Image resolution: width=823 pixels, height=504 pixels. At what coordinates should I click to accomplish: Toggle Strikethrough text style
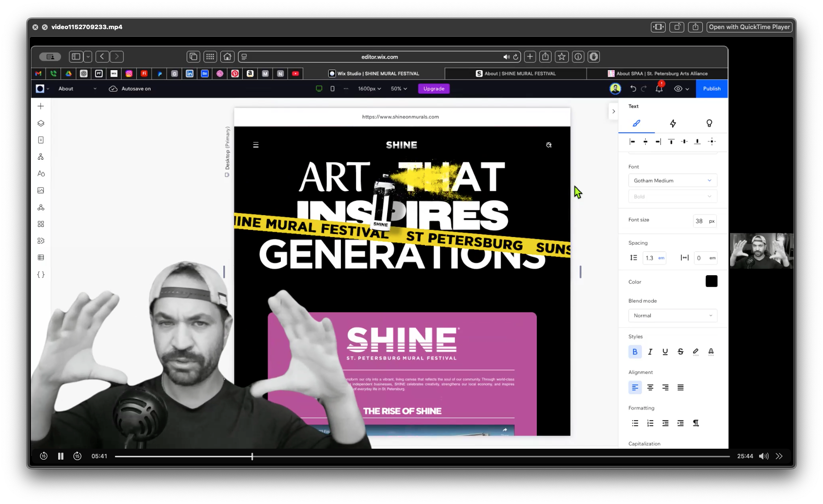[680, 352]
